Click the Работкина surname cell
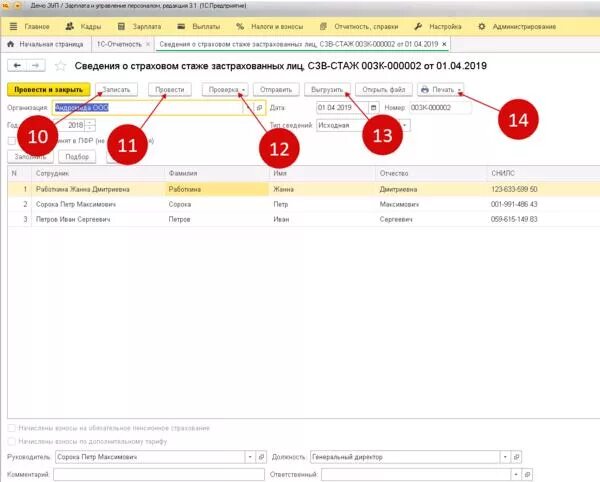Screen dimensions: 600x482 (x=217, y=189)
